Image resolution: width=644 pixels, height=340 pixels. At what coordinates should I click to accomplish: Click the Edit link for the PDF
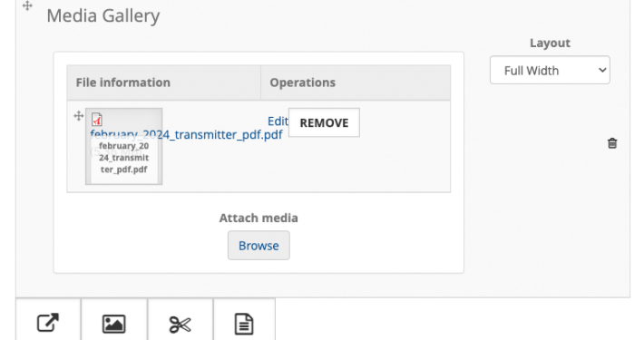(278, 121)
